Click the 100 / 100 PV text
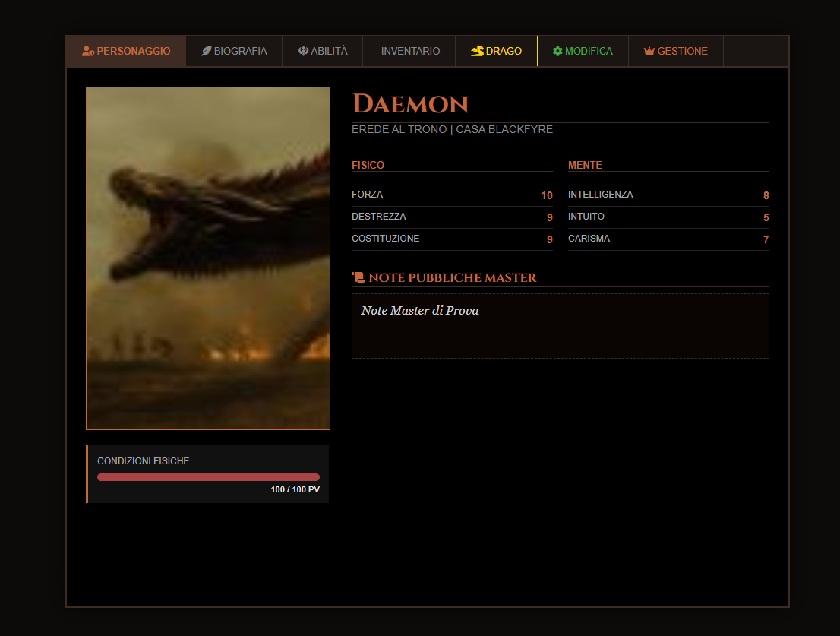 [x=295, y=489]
